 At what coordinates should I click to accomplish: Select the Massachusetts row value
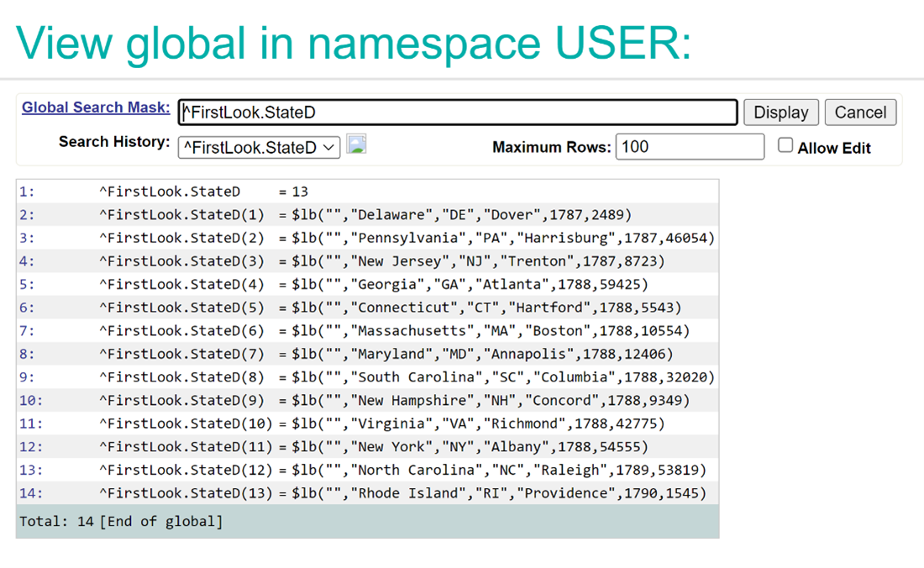pos(491,330)
